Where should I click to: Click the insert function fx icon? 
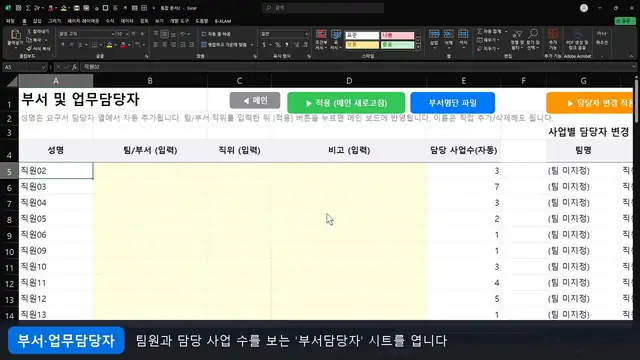pyautogui.click(x=74, y=67)
